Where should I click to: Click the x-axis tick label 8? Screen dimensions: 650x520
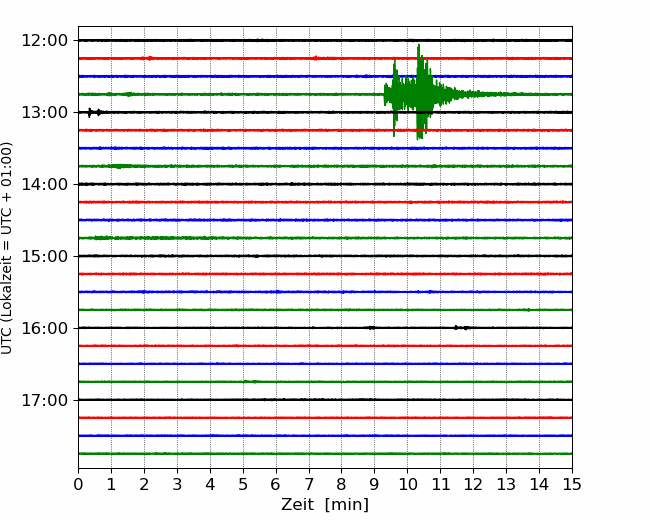pyautogui.click(x=342, y=484)
